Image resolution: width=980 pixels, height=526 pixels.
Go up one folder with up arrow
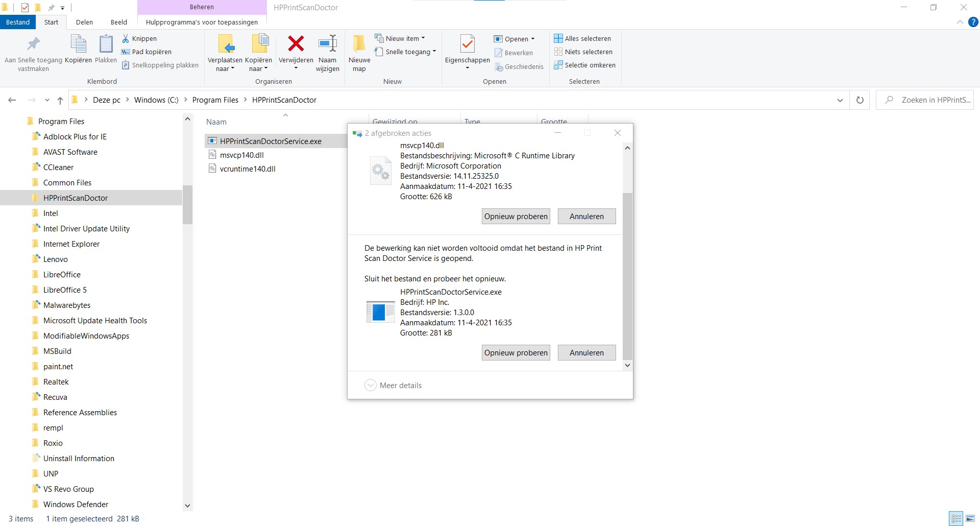pos(60,100)
